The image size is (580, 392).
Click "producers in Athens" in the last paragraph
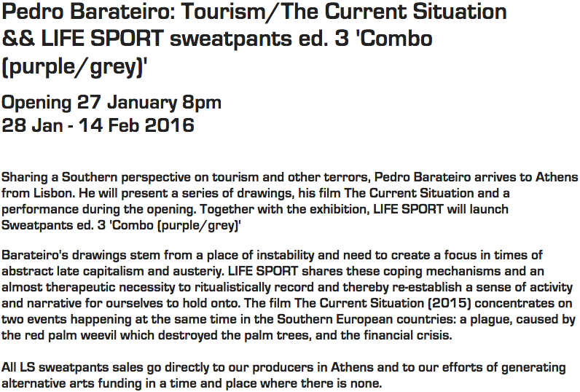click(302, 368)
